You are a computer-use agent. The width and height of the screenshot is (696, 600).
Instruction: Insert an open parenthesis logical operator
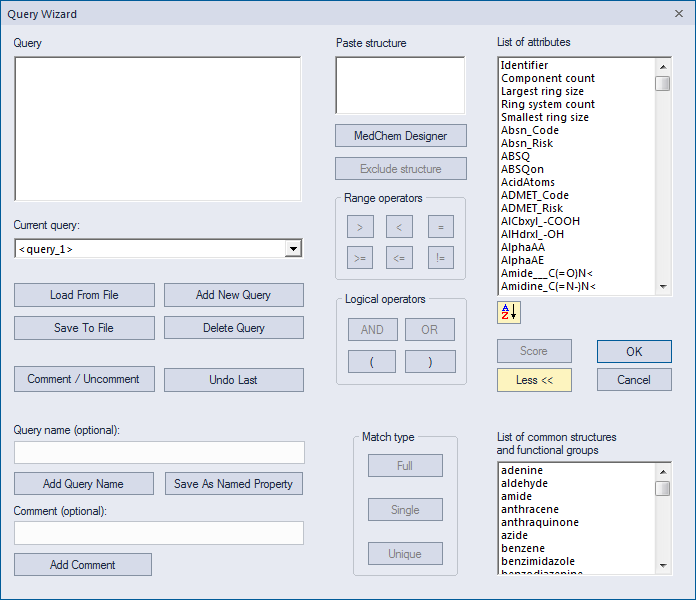point(372,362)
